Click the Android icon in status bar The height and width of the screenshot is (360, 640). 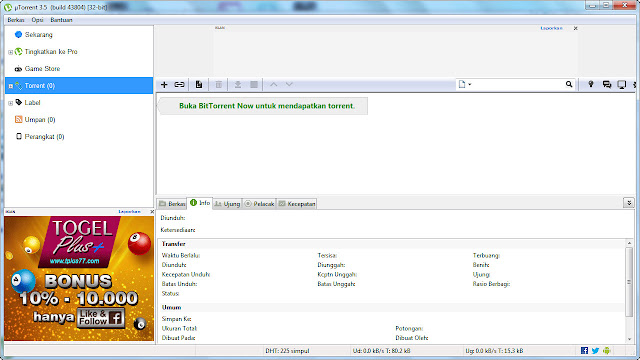(x=607, y=351)
